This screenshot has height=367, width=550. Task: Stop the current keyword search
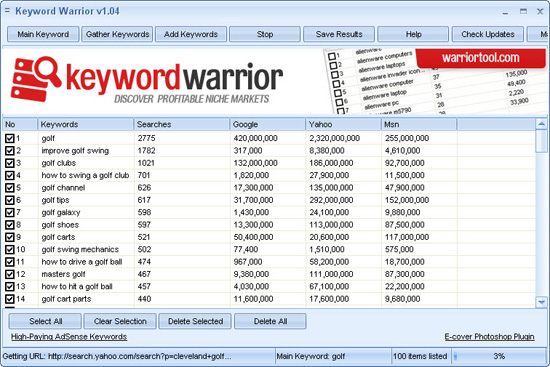pos(265,34)
